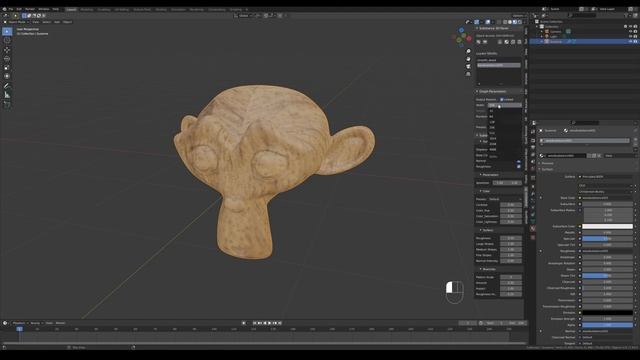Toggle the camera view icon in viewport
Screen dimensions: 640x360
point(468,67)
